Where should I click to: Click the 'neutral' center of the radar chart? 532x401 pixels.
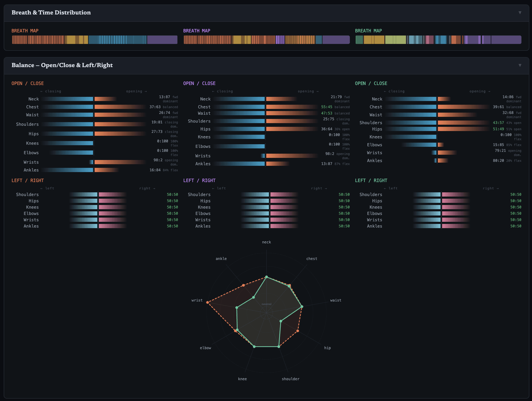coord(266,304)
